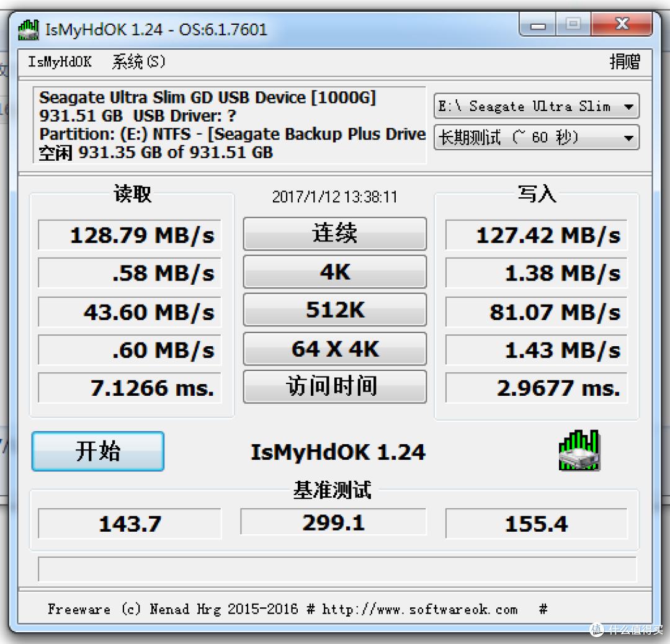Screen dimensions: 670x644
Task: Open the 捐赠 donate menu item
Action: 624,62
